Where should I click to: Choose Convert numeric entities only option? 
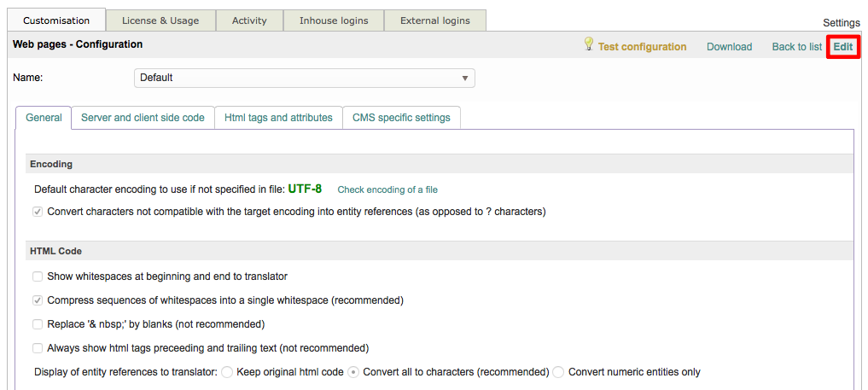click(x=558, y=372)
